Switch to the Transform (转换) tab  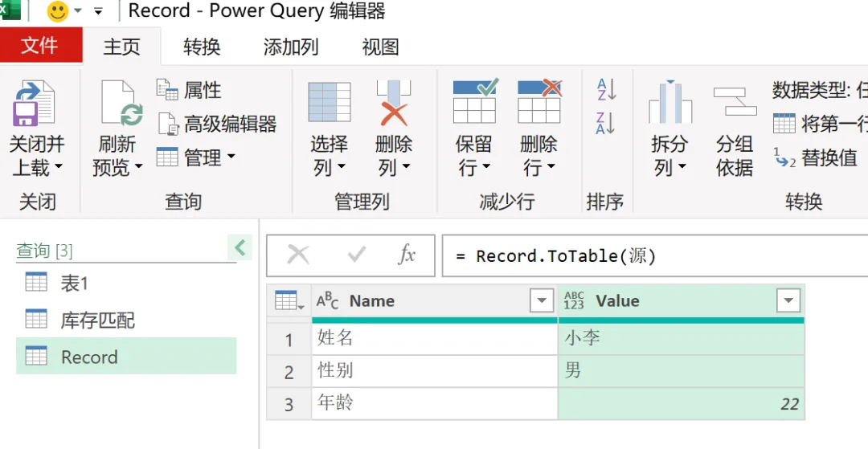coord(202,47)
